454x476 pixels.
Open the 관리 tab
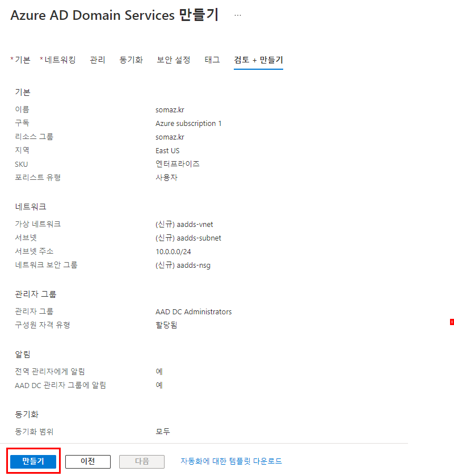point(98,60)
